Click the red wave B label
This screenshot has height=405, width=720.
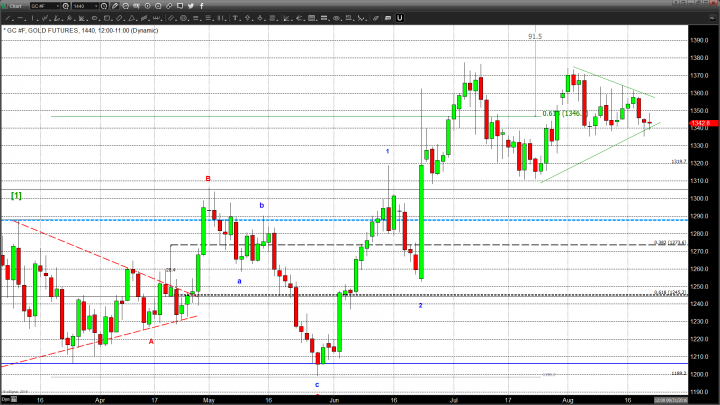pyautogui.click(x=208, y=179)
